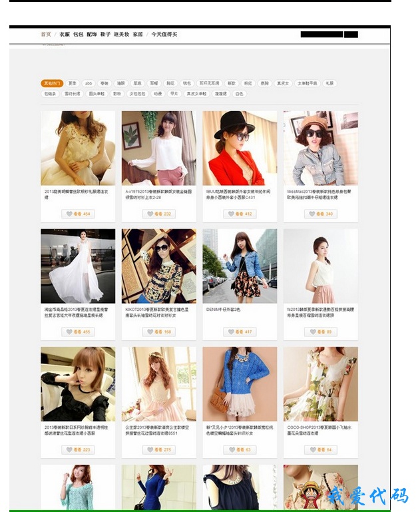This screenshot has width=420, height=512.
Task: Choose the 蓬蓬裙 tag
Action: tap(221, 94)
